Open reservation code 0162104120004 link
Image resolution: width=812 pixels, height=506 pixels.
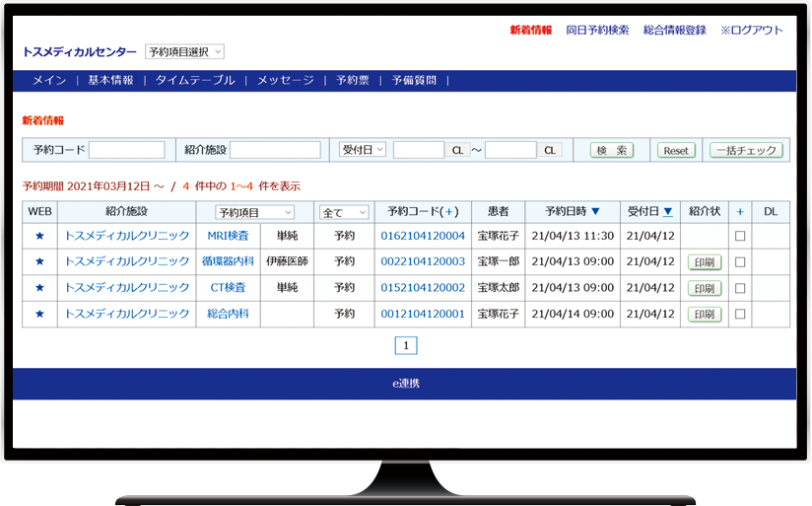tap(423, 236)
